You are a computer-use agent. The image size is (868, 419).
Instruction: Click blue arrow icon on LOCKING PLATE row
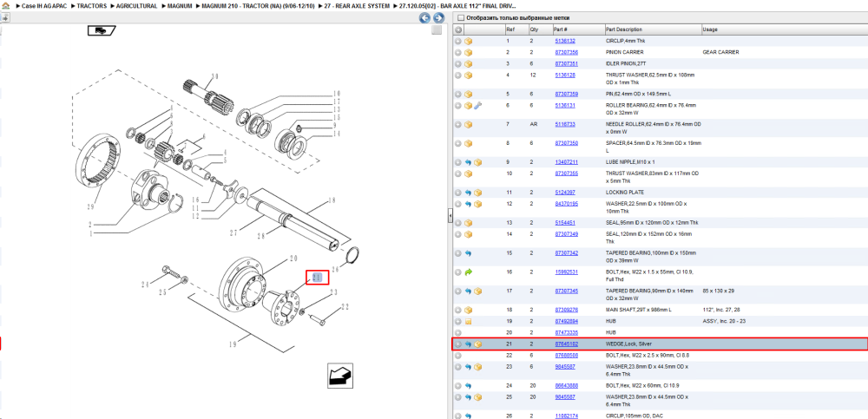[x=469, y=193]
